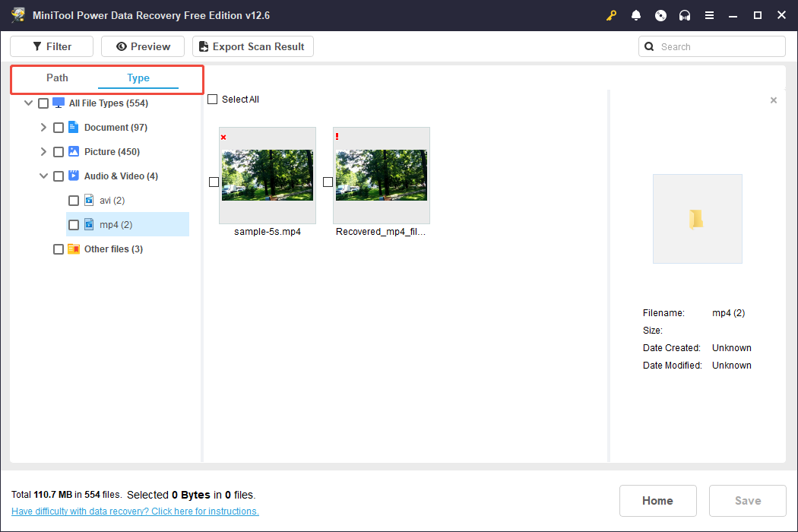
Task: Click the red X mark on sample-5s.mp4
Action: click(223, 137)
